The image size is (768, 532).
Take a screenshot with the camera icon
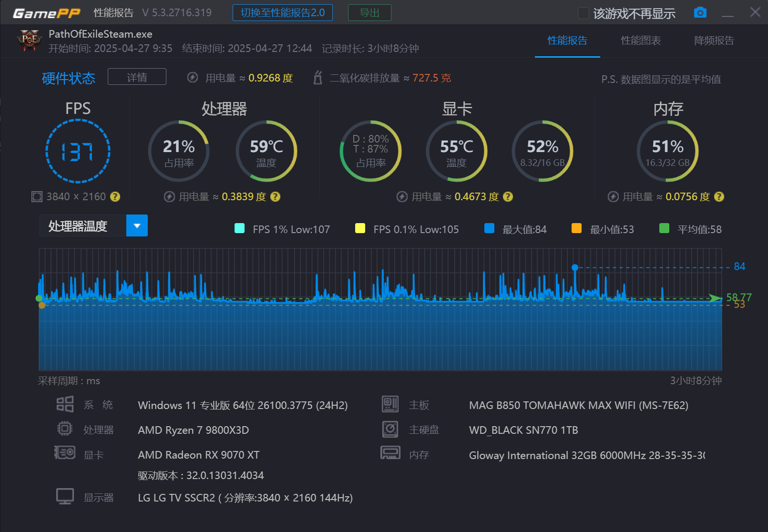(x=700, y=12)
